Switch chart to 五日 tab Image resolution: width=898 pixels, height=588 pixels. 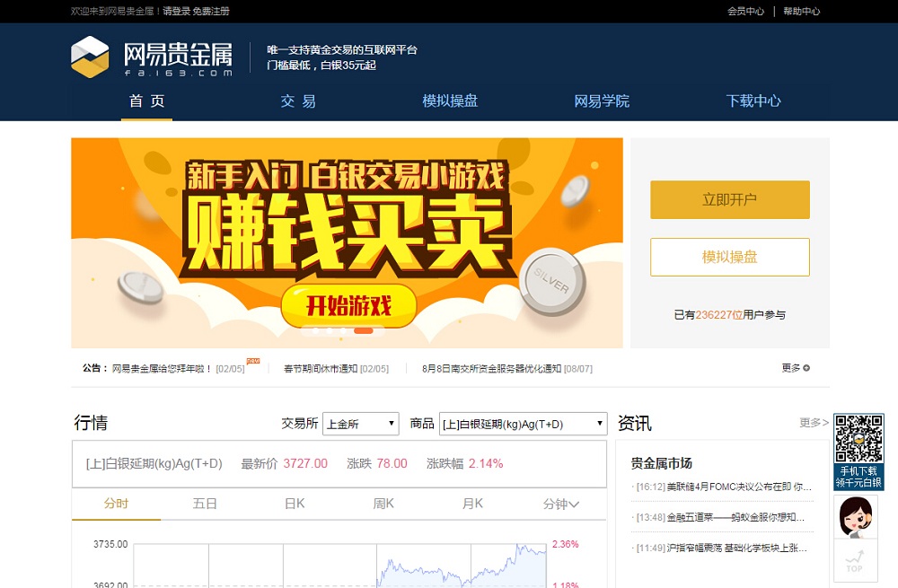pyautogui.click(x=205, y=504)
